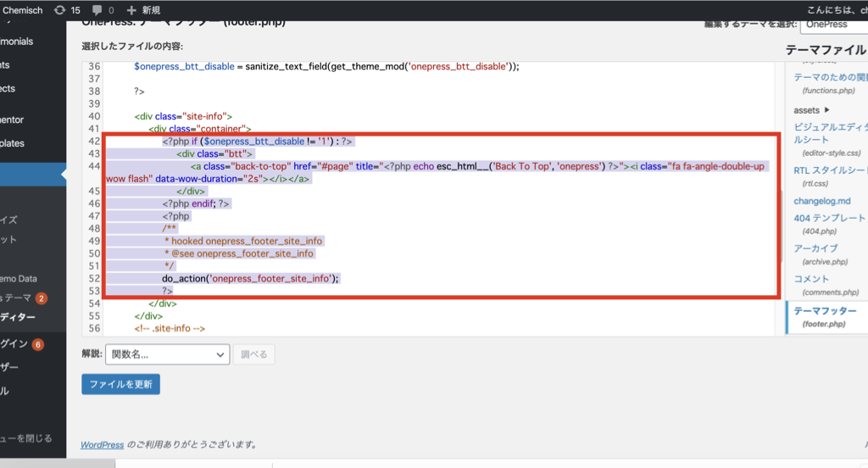The width and height of the screenshot is (868, 468).
Task: Click the site-info div code on line 40
Action: click(183, 116)
